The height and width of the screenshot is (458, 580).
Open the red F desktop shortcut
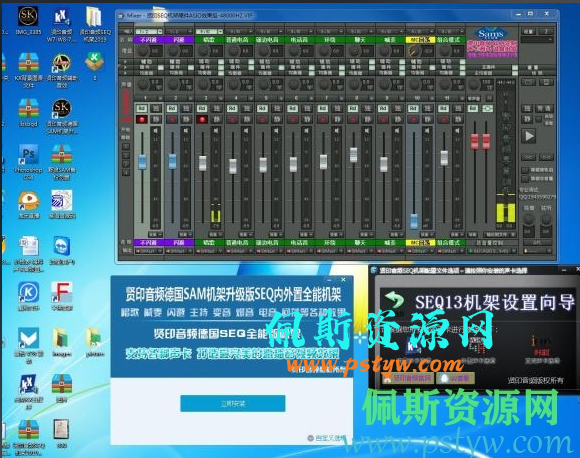pos(62,296)
